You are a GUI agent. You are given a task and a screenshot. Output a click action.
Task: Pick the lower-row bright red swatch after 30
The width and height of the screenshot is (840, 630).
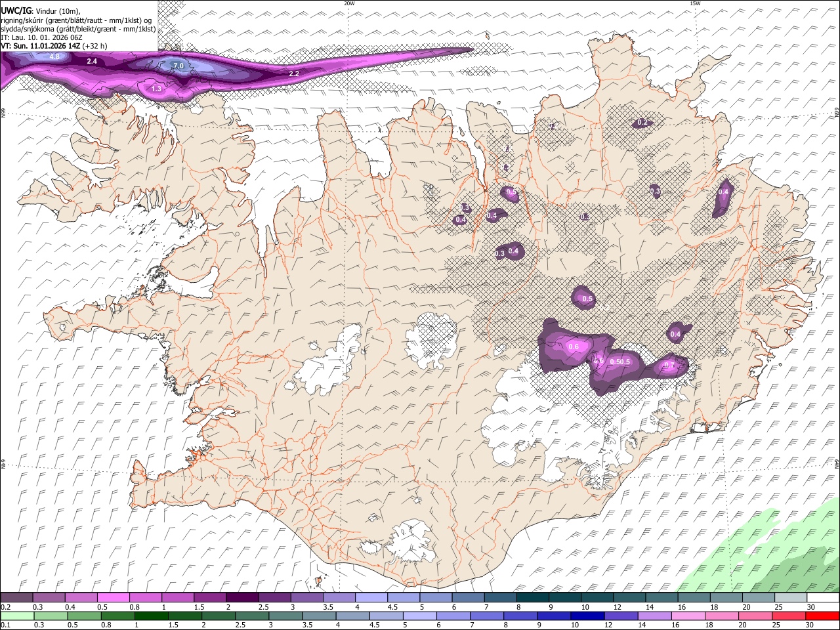(x=822, y=616)
